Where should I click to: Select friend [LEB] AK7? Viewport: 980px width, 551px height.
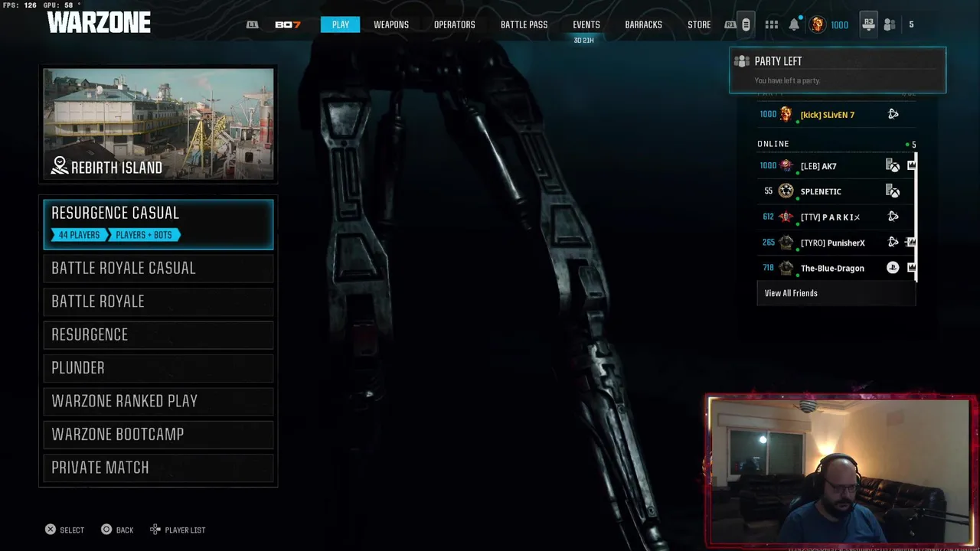point(836,166)
